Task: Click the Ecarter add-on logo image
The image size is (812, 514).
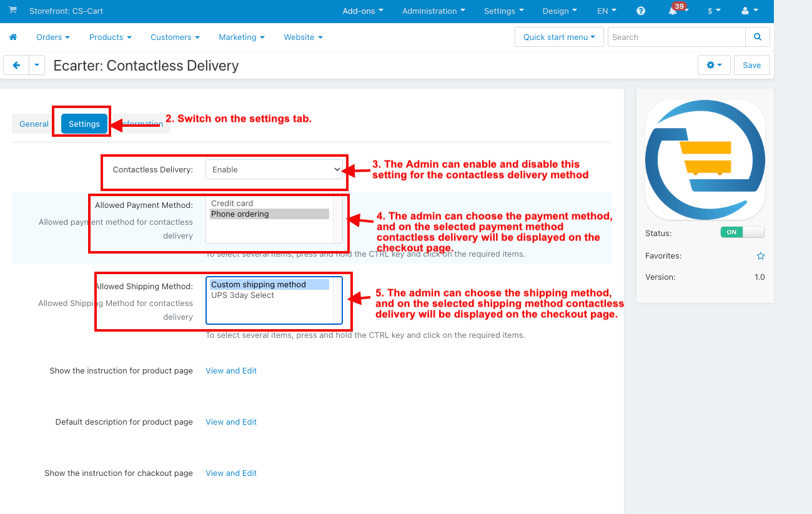Action: tap(705, 159)
